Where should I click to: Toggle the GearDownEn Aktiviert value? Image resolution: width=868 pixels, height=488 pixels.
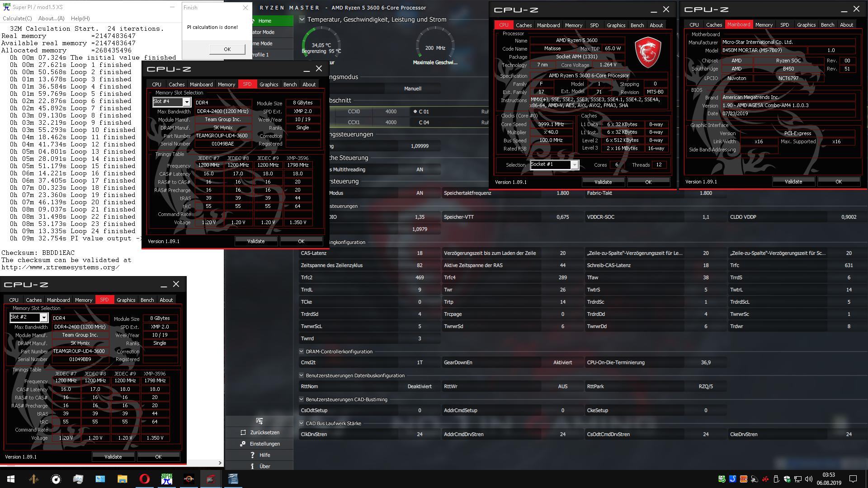(562, 362)
